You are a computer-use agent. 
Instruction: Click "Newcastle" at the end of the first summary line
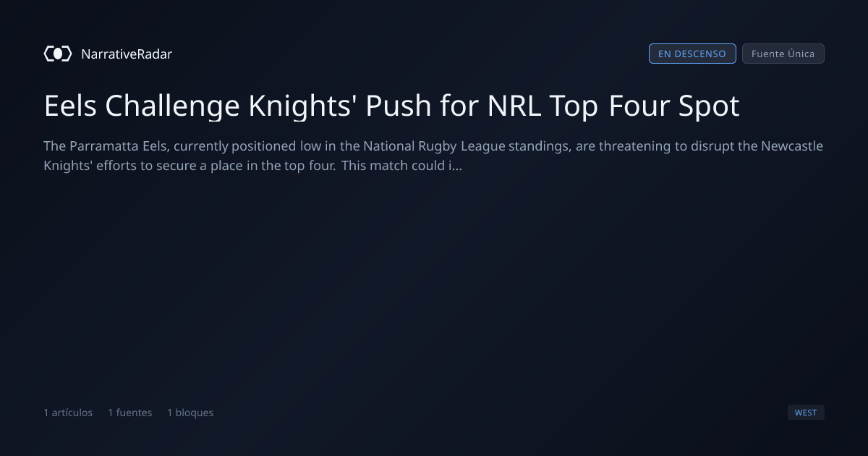pyautogui.click(x=792, y=147)
